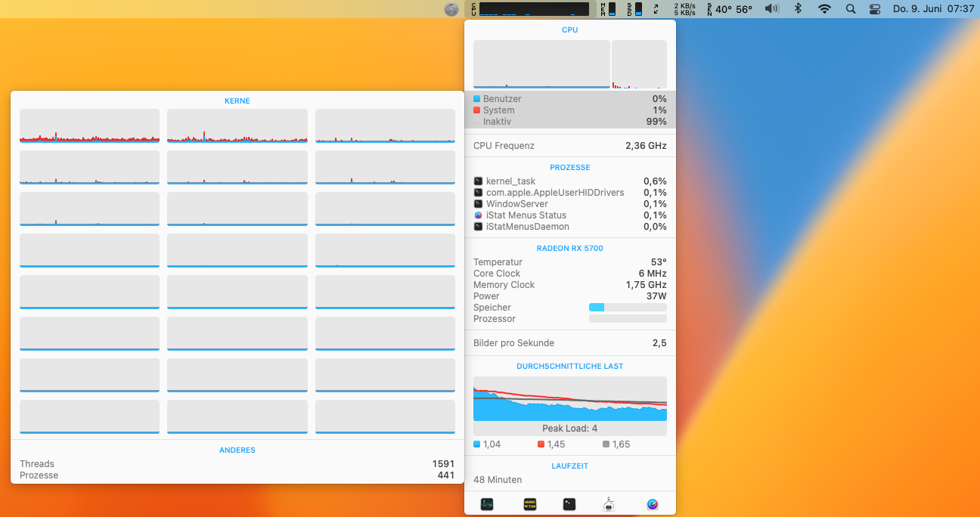
Task: Click the iStat Menus Status process icon
Action: tap(478, 215)
